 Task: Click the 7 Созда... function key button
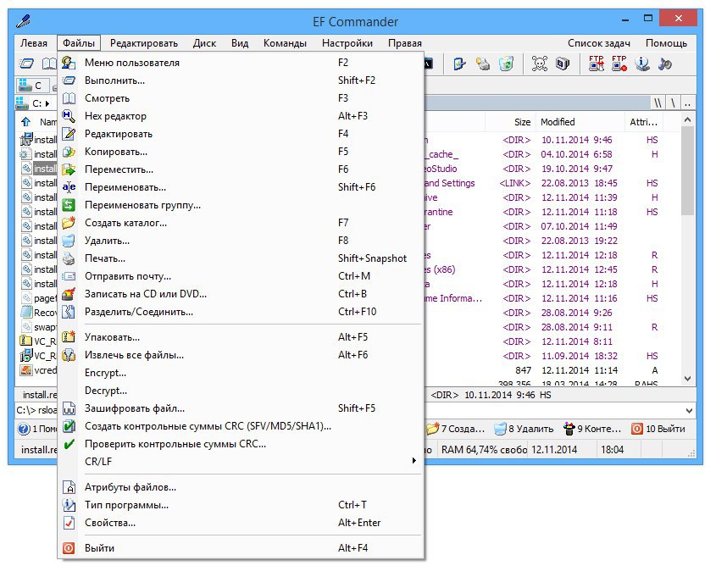456,429
